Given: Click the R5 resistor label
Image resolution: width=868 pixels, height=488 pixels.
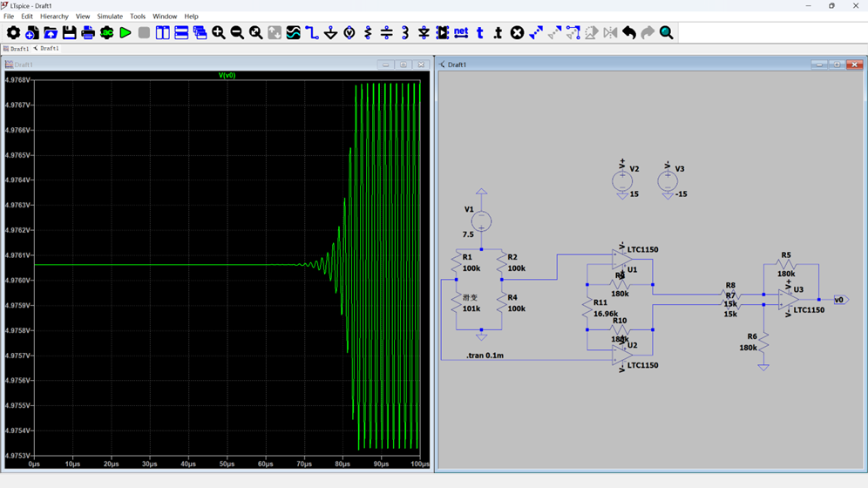Looking at the screenshot, I should [x=786, y=255].
